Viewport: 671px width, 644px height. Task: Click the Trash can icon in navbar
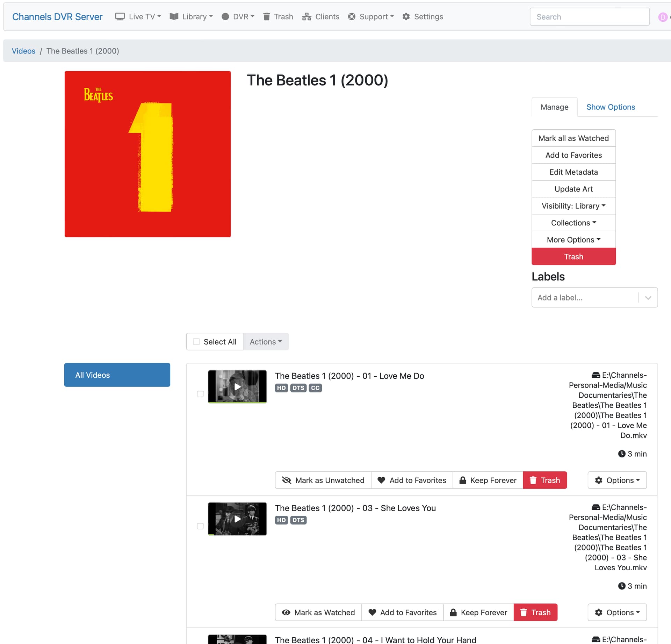click(266, 16)
